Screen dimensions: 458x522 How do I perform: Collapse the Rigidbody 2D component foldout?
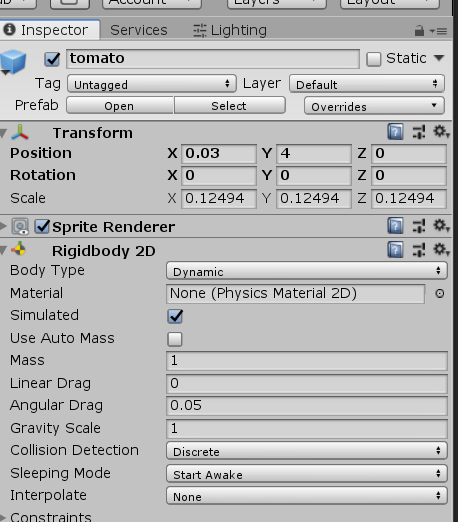[3, 250]
